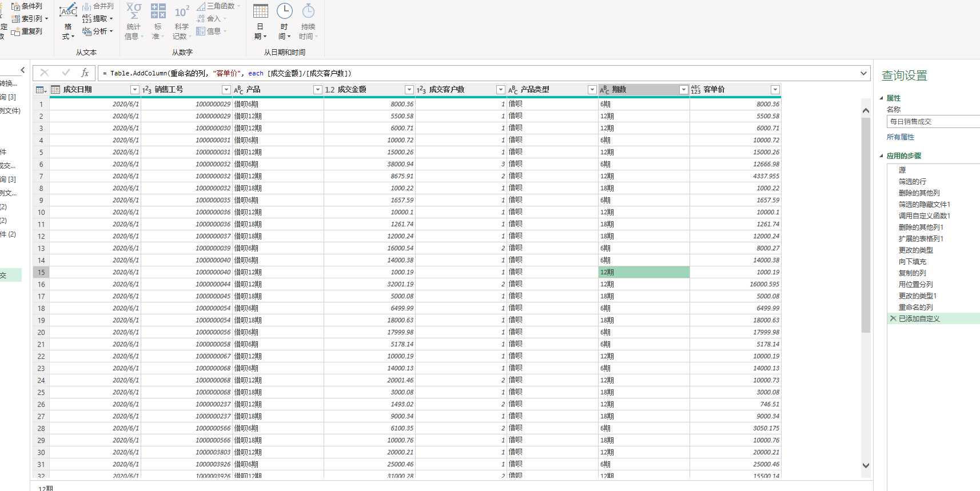Click the 科学记数 (scientific notation) icon
This screenshot has height=491, width=980.
tap(182, 11)
